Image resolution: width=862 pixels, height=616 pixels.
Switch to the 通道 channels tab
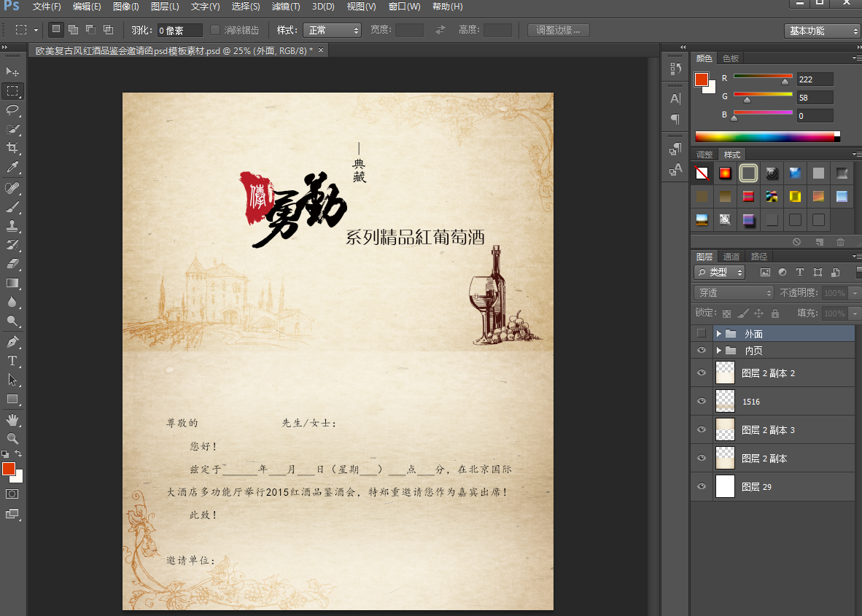click(731, 257)
